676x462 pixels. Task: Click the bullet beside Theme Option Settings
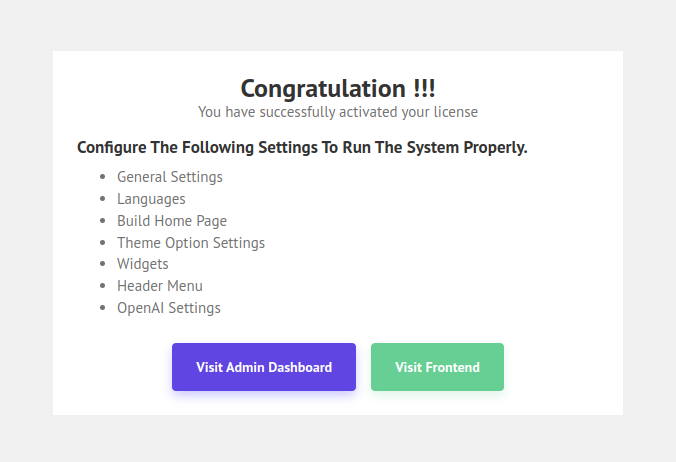tap(102, 243)
